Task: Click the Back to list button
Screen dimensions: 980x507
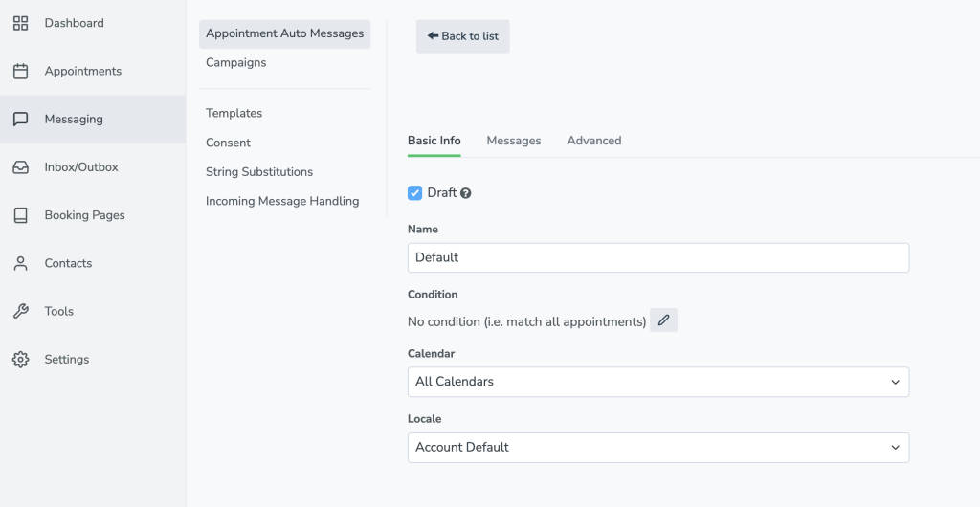Action: (x=463, y=36)
